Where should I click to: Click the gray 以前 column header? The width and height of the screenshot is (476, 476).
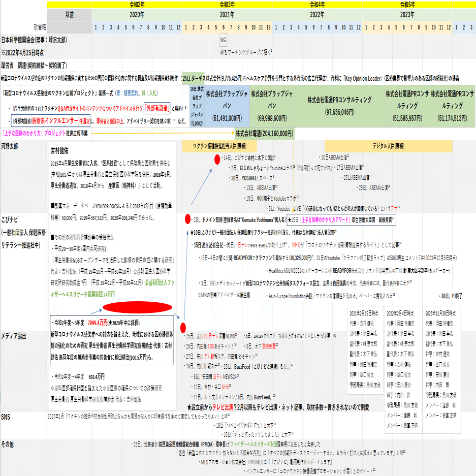point(70,15)
